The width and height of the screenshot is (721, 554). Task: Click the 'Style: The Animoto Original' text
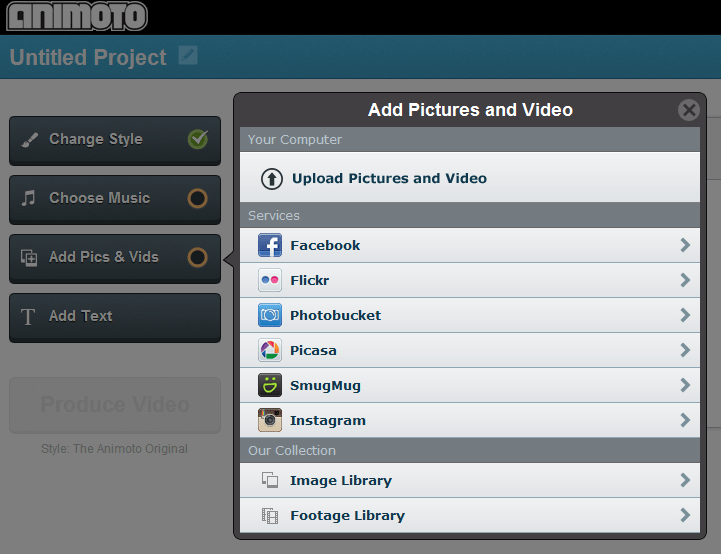point(114,449)
